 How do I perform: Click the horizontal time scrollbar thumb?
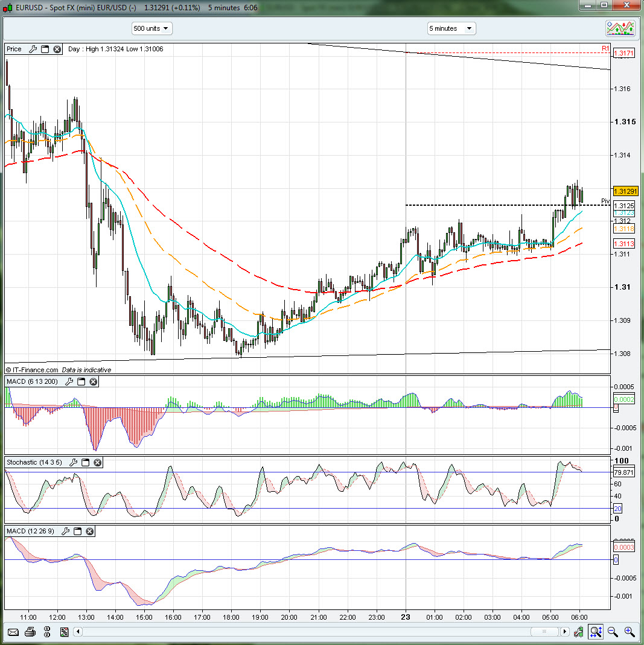pos(545,632)
